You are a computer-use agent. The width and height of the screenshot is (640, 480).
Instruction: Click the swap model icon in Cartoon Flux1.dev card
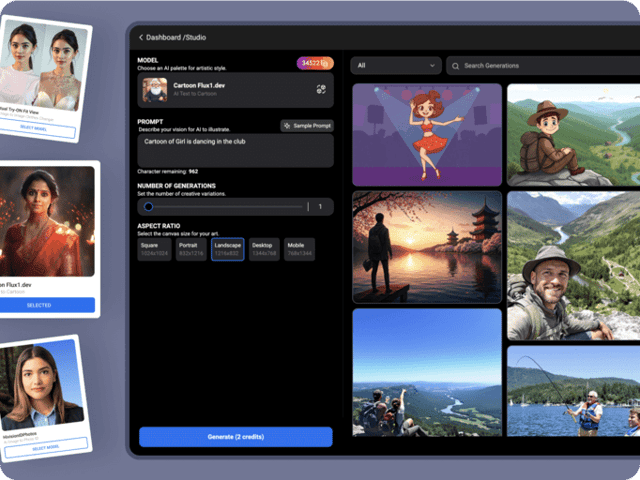point(321,89)
